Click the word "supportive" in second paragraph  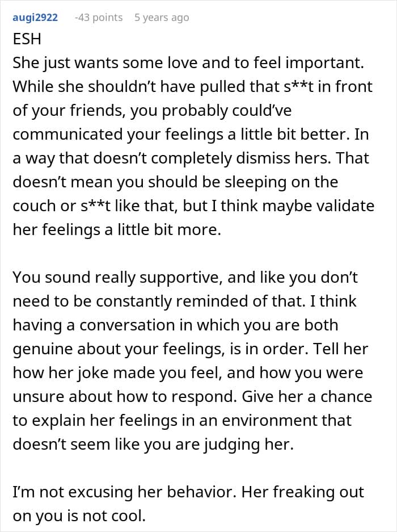[x=176, y=278]
